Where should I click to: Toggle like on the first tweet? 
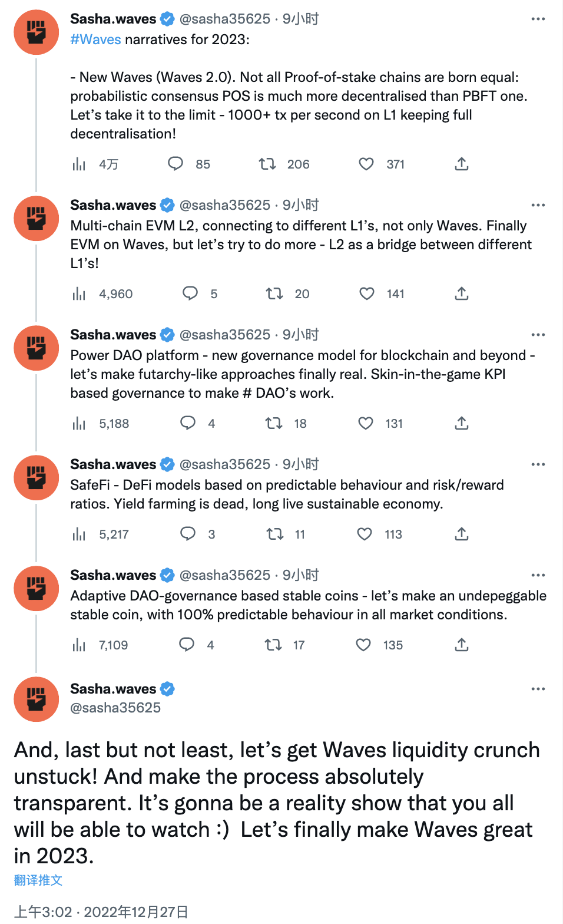click(366, 164)
